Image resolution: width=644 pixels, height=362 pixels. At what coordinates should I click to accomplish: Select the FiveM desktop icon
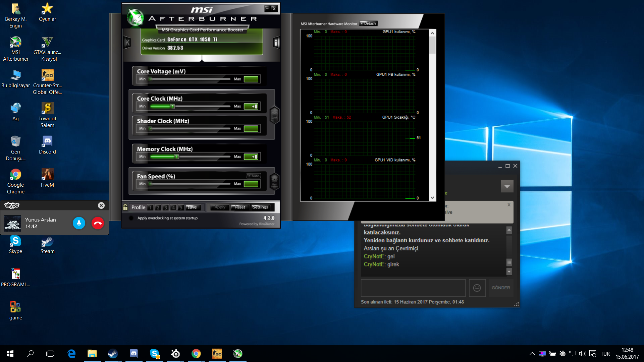point(47,178)
